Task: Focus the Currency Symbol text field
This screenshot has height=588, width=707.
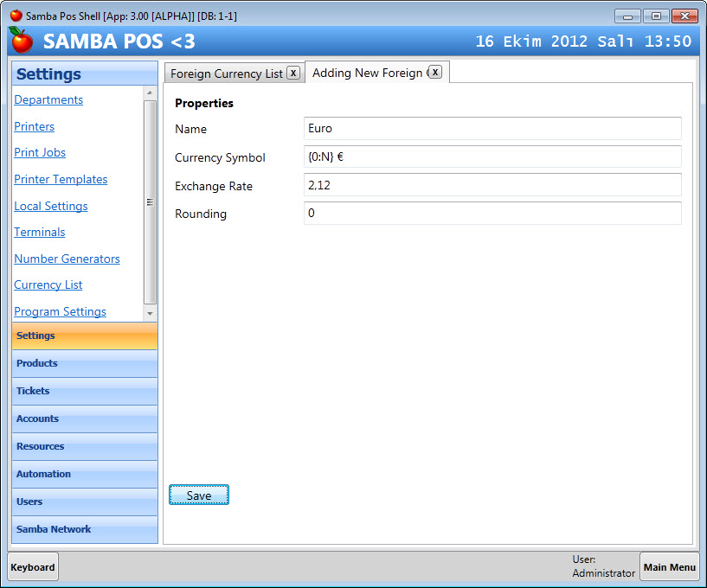Action: (x=492, y=157)
